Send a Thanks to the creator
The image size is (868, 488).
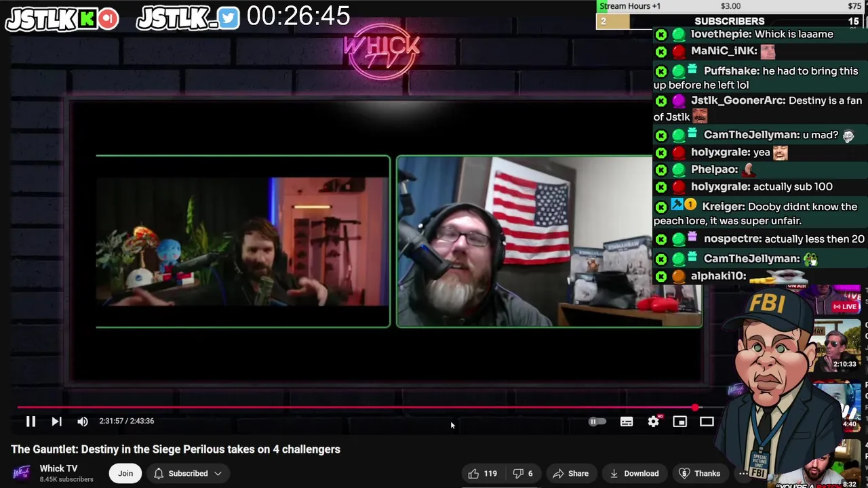pos(699,474)
